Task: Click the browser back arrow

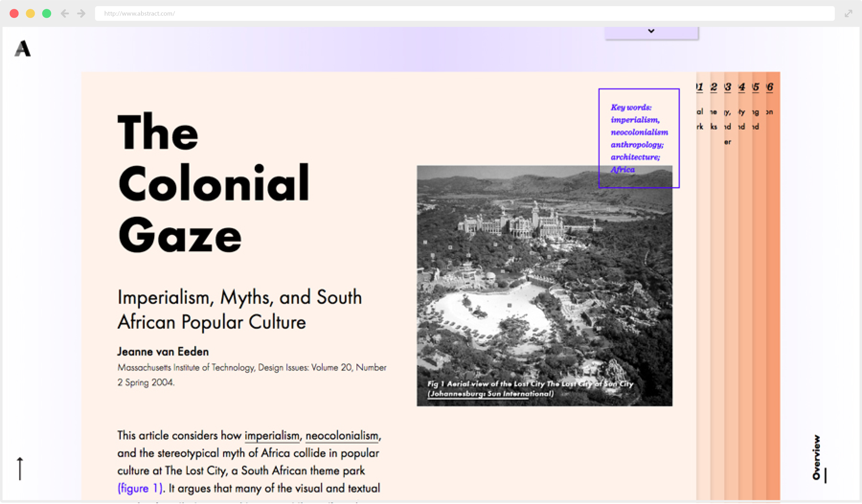Action: 64,13
